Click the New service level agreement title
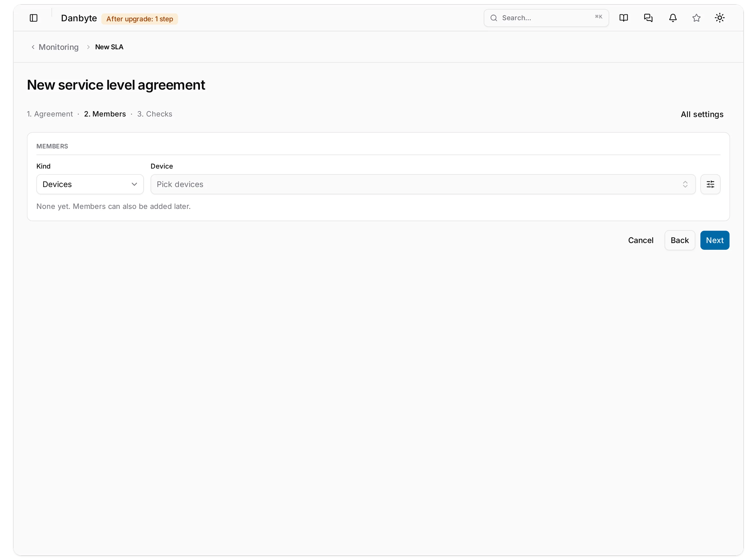748x560 pixels. pos(116,85)
